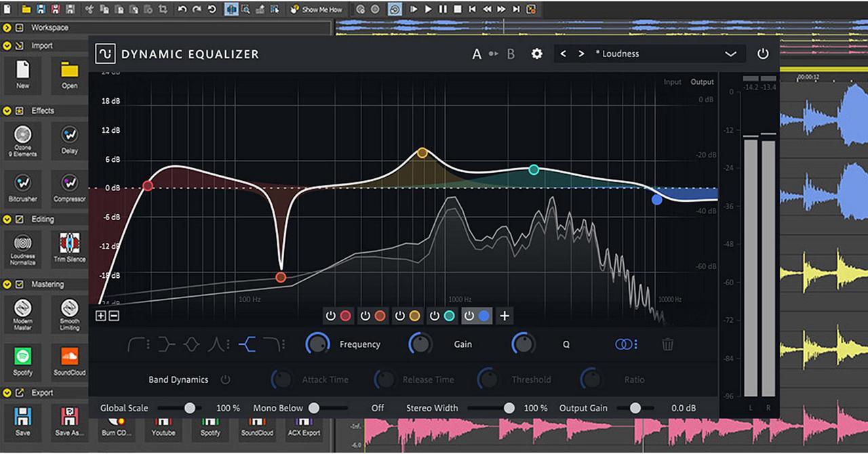Screen dimensions: 868x454
Task: Enable Band Dynamics power toggle
Action: coord(225,379)
